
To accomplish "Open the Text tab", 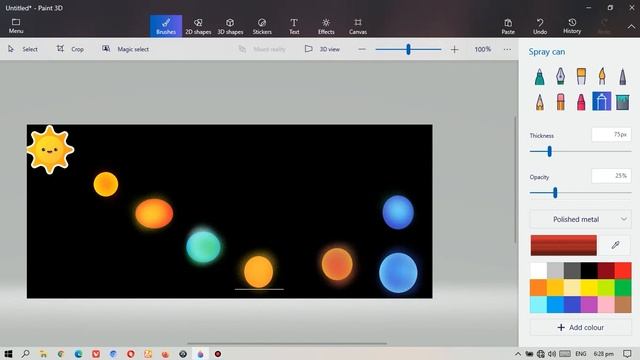I will [x=294, y=26].
